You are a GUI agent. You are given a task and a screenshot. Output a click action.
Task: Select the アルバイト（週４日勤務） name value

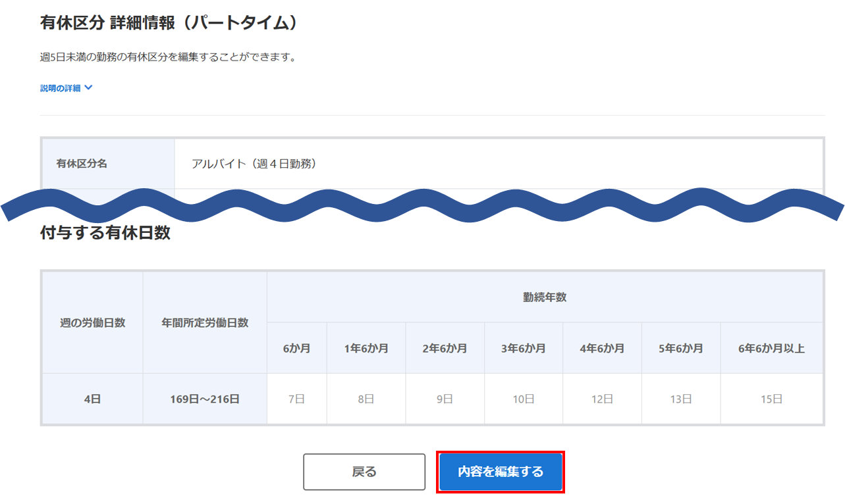coord(254,164)
